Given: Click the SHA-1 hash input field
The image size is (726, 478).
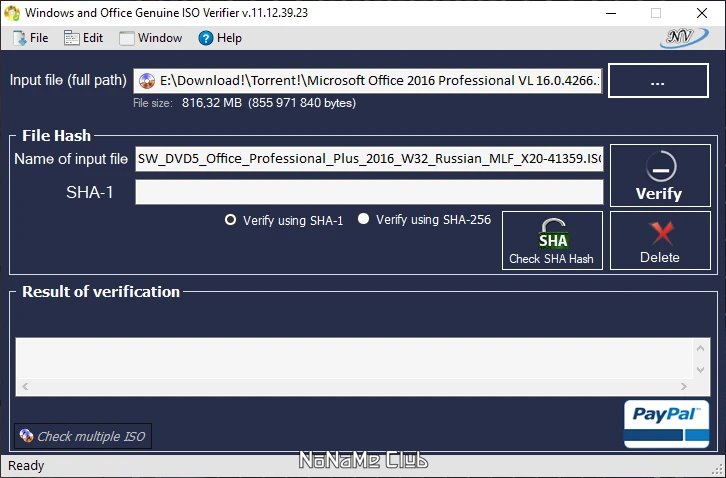Looking at the screenshot, I should click(x=369, y=192).
